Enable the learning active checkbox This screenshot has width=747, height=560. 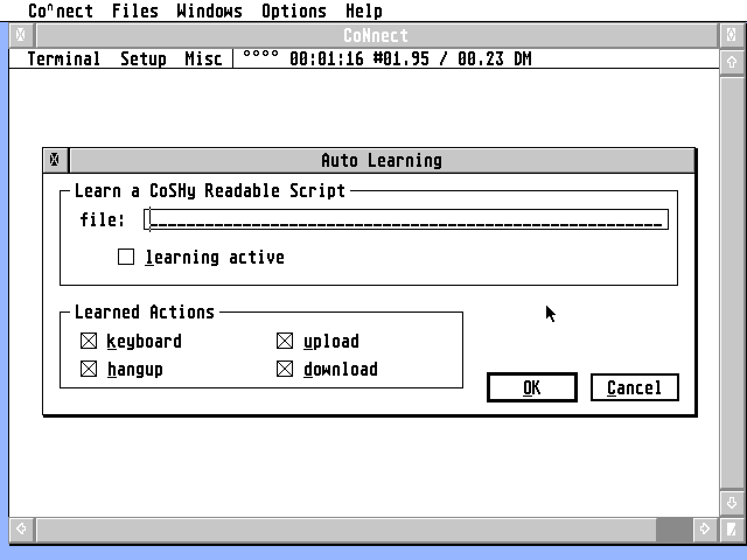point(125,257)
